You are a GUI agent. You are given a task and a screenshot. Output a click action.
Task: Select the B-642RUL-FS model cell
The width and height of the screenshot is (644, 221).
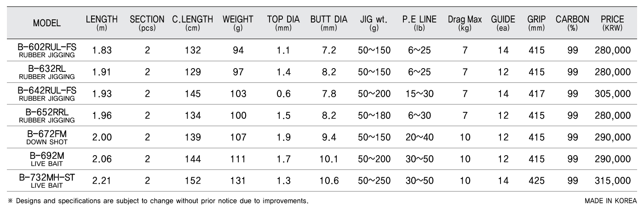(x=47, y=93)
